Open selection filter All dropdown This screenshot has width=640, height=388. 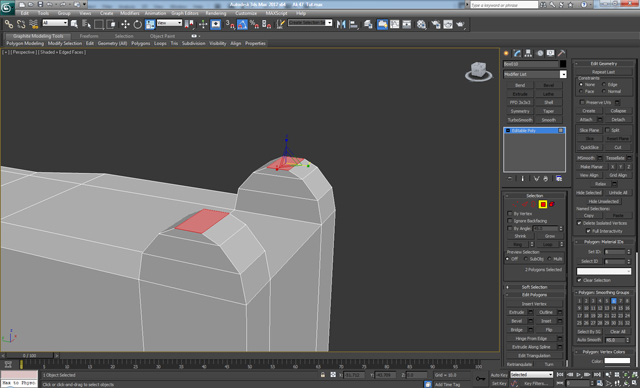55,23
